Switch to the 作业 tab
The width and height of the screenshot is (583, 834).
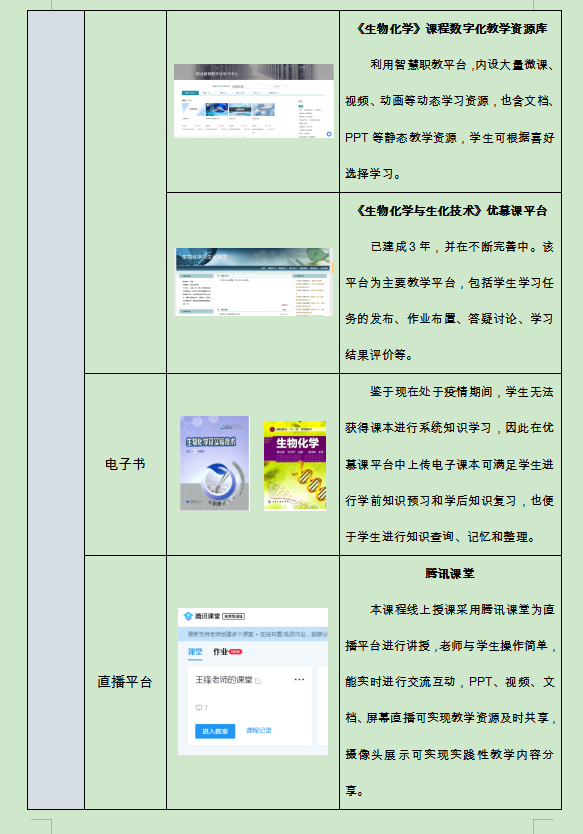[220, 652]
